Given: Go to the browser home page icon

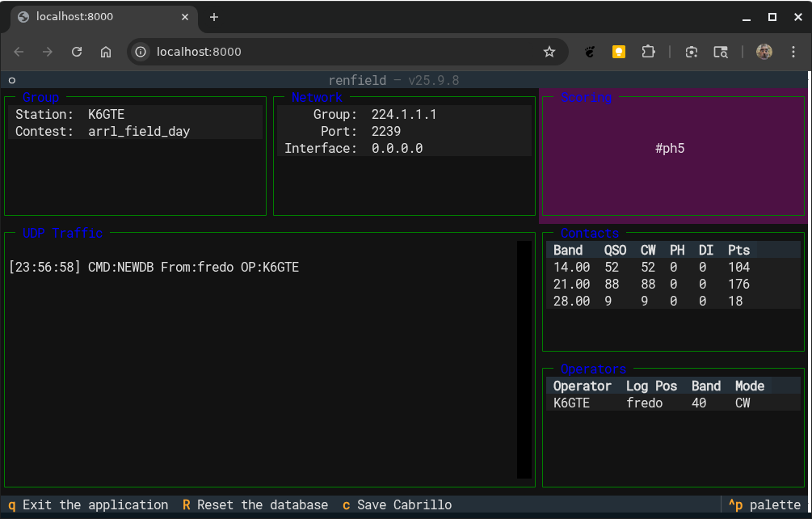Looking at the screenshot, I should [x=106, y=52].
